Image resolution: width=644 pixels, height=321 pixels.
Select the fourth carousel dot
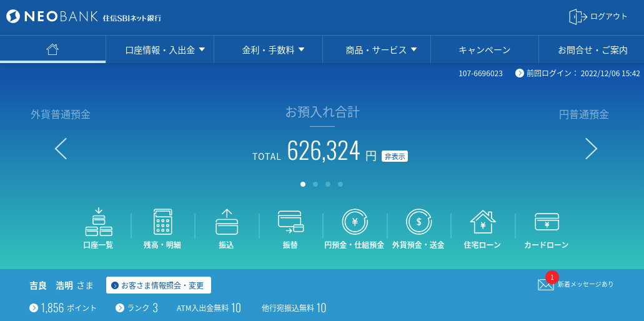click(340, 184)
